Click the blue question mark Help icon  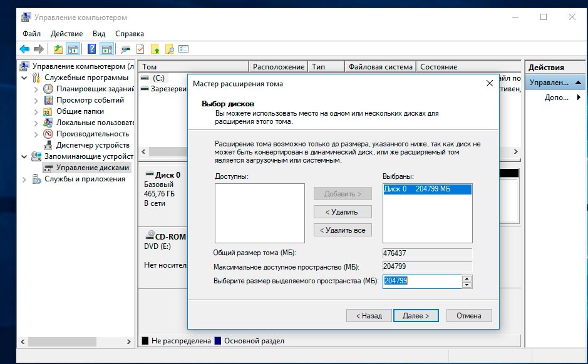click(x=92, y=49)
